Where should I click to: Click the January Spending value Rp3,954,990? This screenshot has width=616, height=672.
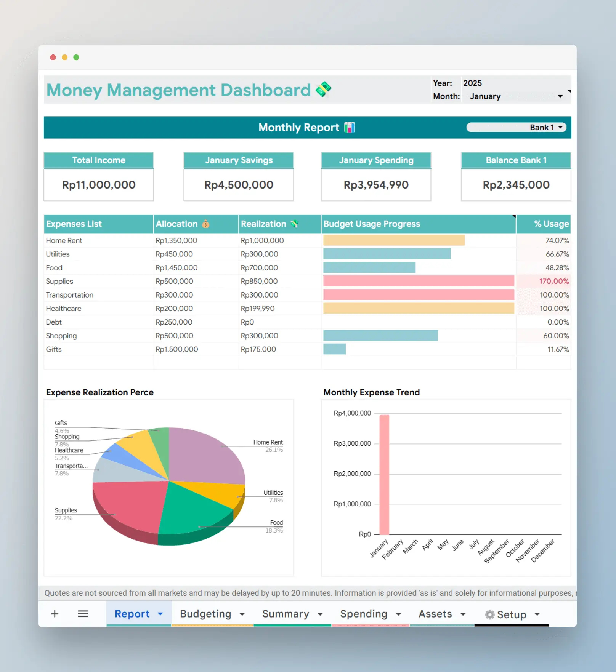(376, 185)
